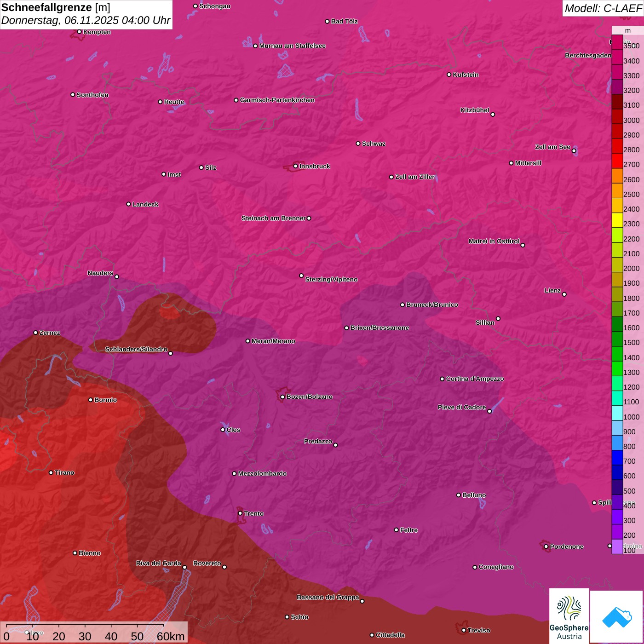644x644 pixels.
Task: Select the 1500 m green legend swatch
Action: 617,339
